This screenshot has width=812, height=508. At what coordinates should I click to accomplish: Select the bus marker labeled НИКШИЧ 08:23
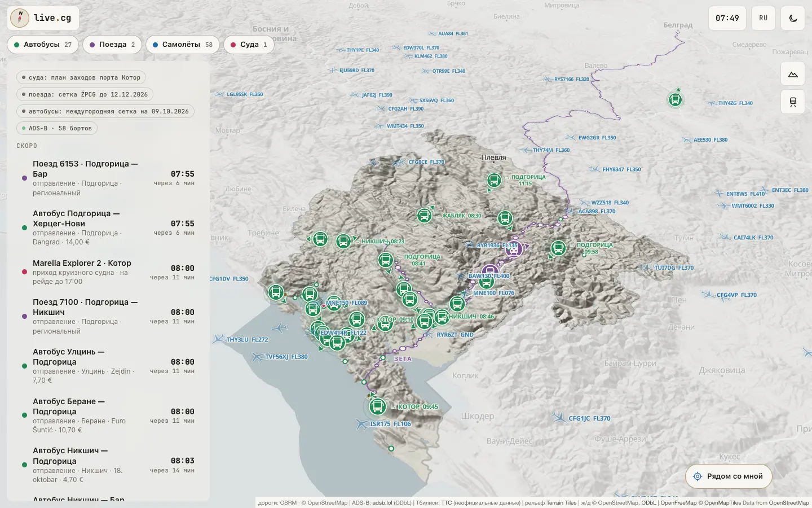343,242
